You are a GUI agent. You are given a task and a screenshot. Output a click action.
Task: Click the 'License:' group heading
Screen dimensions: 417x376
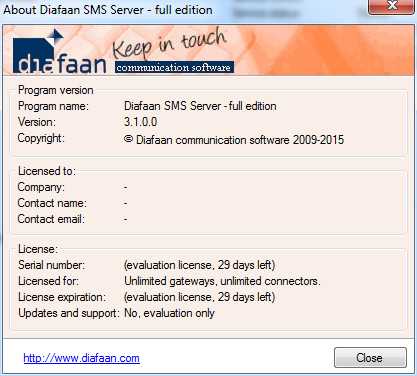tap(38, 249)
